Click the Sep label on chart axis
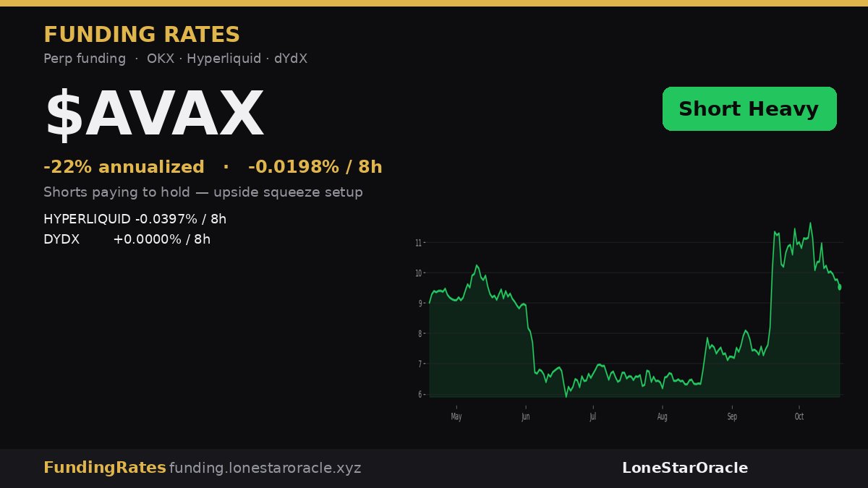The width and height of the screenshot is (868, 488). point(732,416)
